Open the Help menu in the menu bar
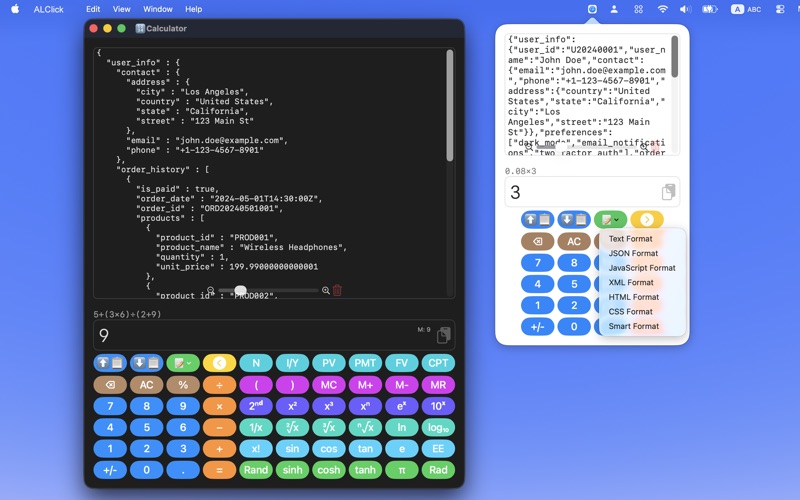 point(193,9)
